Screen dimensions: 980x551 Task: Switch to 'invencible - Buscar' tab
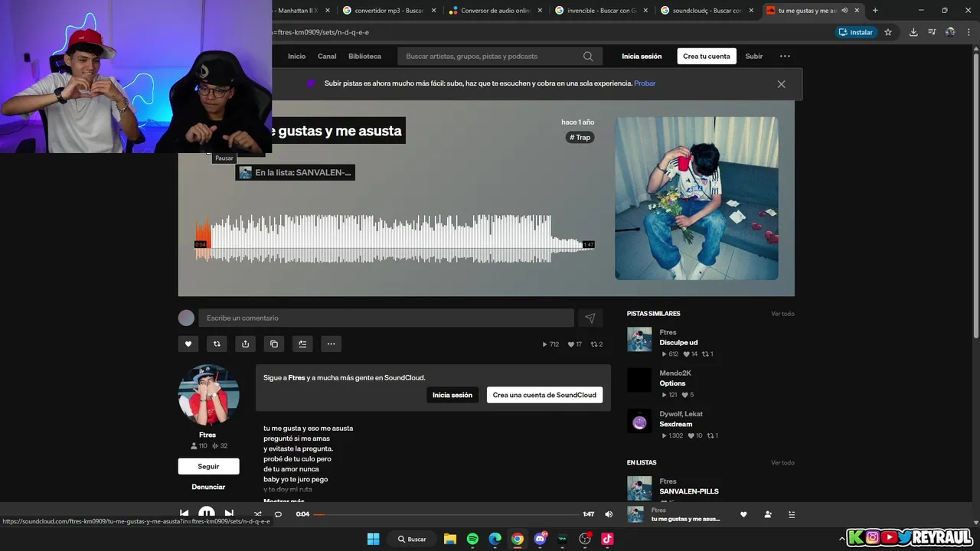[x=599, y=10]
